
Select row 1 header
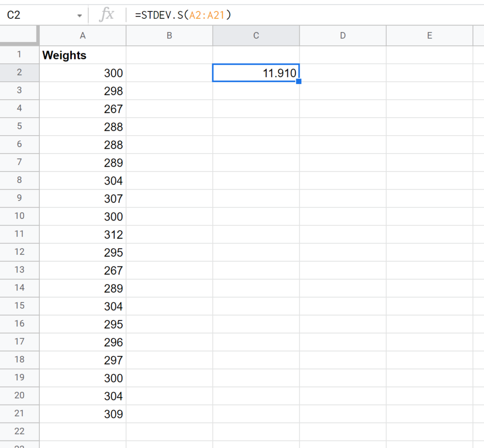point(19,55)
